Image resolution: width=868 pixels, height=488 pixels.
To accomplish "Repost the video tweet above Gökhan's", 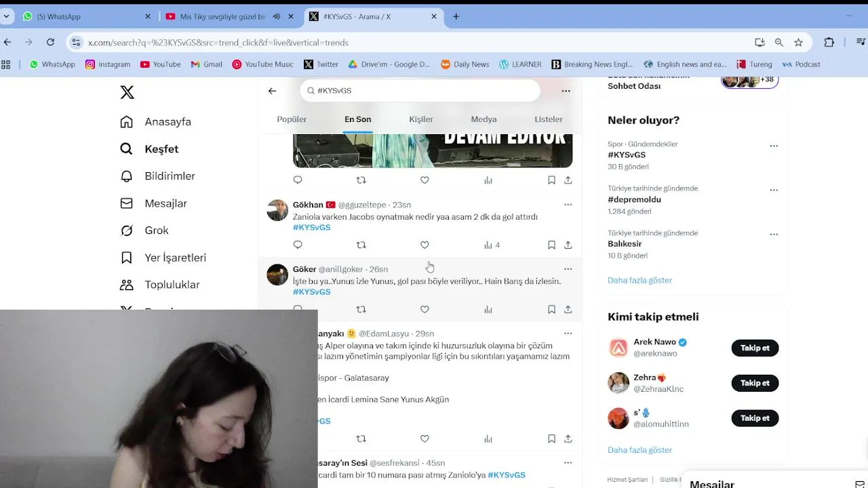I will click(361, 180).
